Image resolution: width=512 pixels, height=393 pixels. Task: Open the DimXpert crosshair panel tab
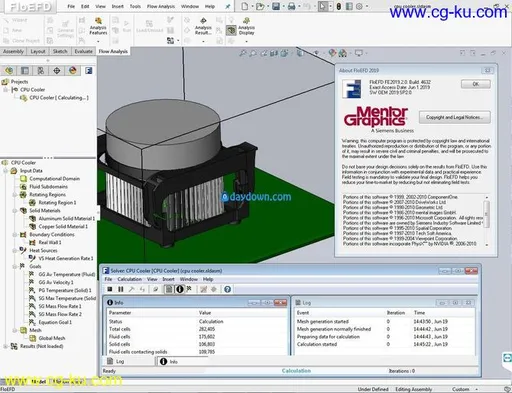pyautogui.click(x=57, y=70)
